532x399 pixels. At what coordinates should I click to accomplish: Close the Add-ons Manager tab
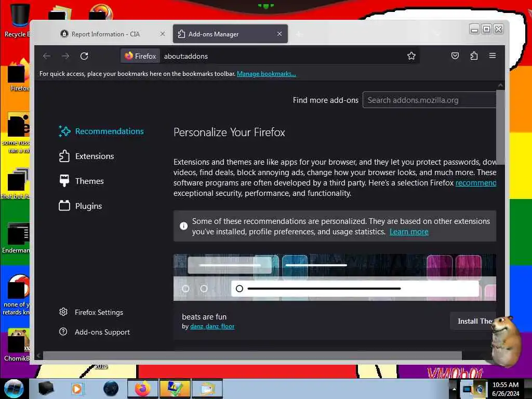pyautogui.click(x=279, y=34)
